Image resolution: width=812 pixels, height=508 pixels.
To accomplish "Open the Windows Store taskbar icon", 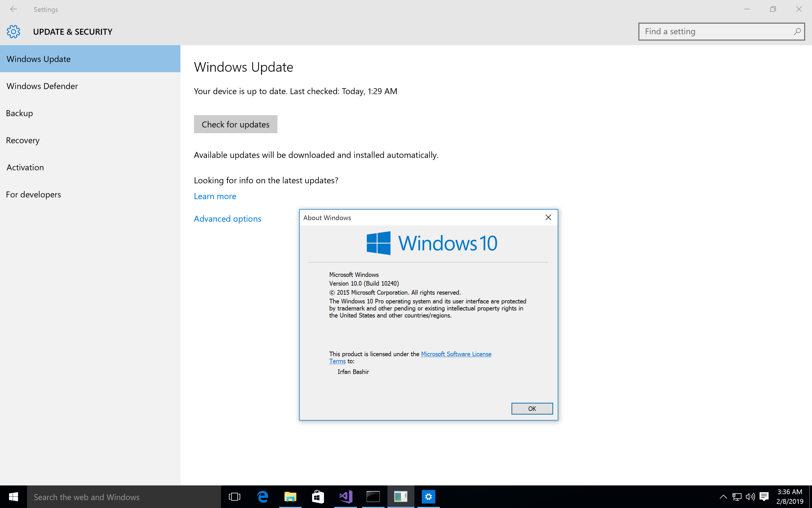I will (x=318, y=497).
